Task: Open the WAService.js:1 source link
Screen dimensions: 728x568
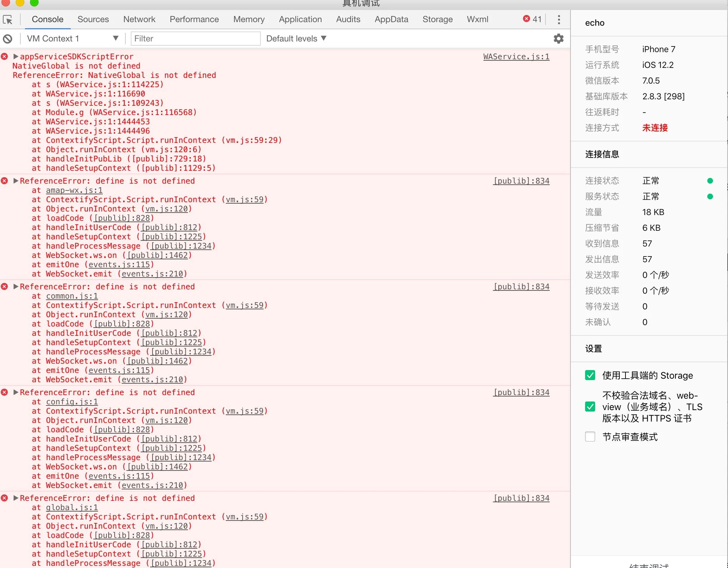Action: (516, 56)
